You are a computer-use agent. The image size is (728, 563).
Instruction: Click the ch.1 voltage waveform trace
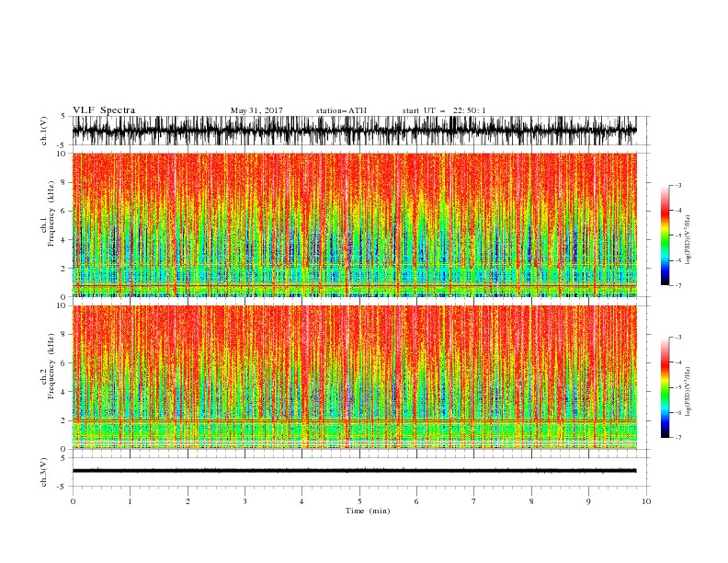(x=355, y=131)
